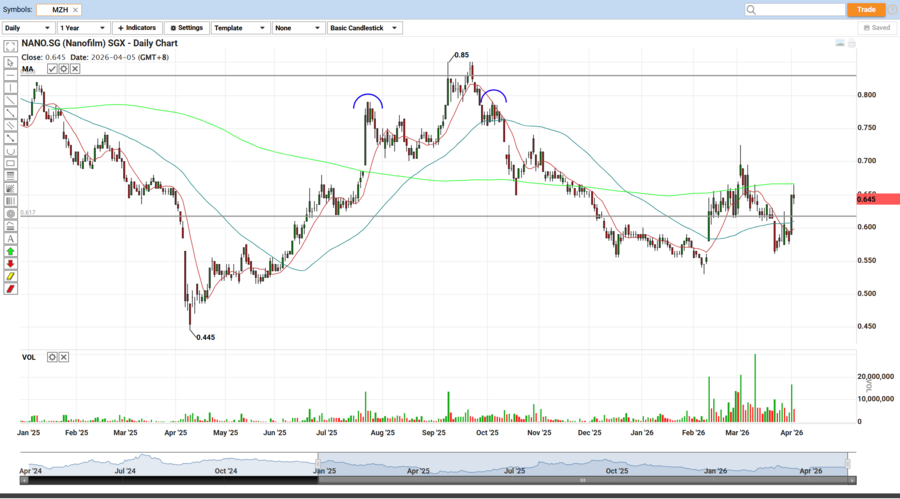Select the yellow highlighter tool
The height and width of the screenshot is (499, 900).
[x=10, y=277]
